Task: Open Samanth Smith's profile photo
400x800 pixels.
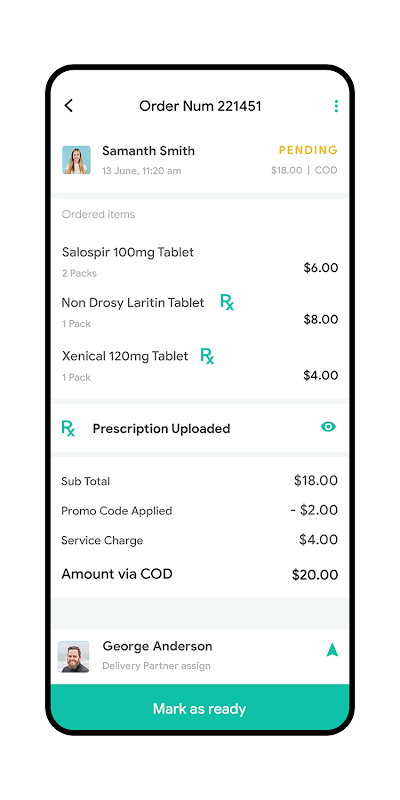Action: click(x=77, y=160)
